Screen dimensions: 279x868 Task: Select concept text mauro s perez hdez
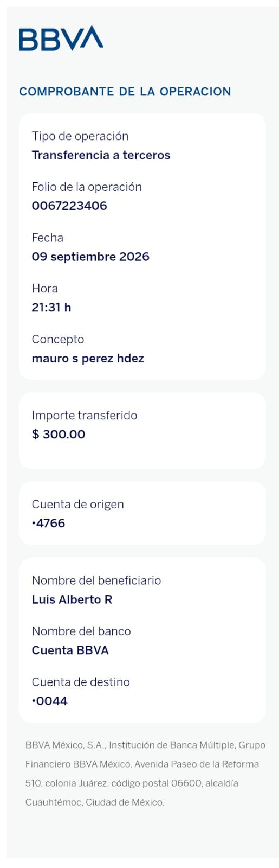88,359
